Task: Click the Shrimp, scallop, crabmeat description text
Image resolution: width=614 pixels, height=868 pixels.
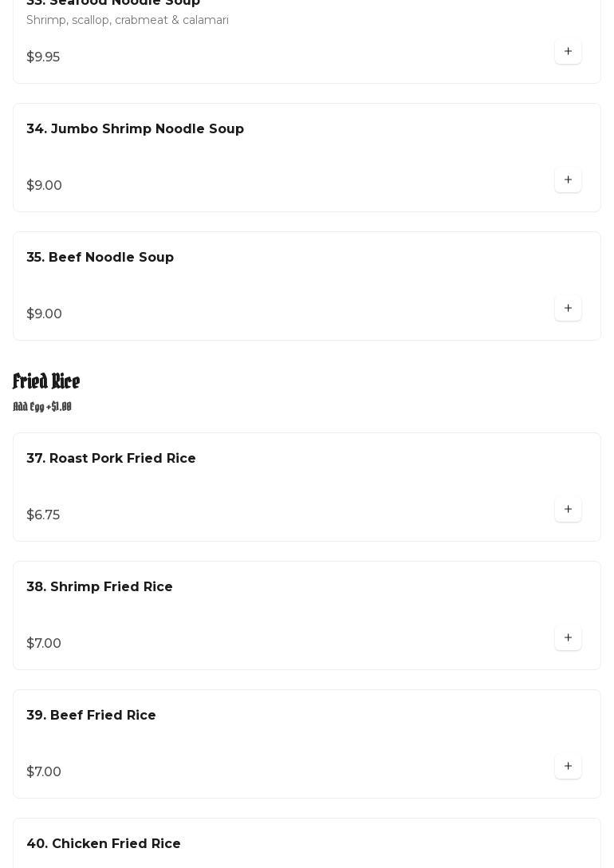Action: (x=128, y=20)
